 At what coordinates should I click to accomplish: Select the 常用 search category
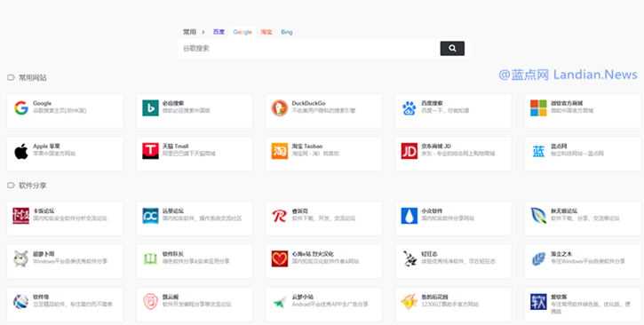tap(189, 32)
